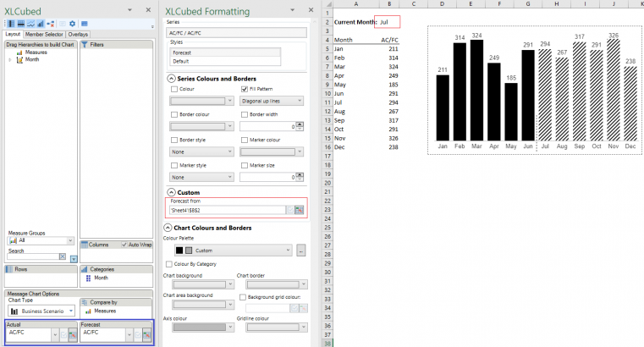644x347 pixels.
Task: Enable the Marker colour checkbox
Action: (245, 140)
